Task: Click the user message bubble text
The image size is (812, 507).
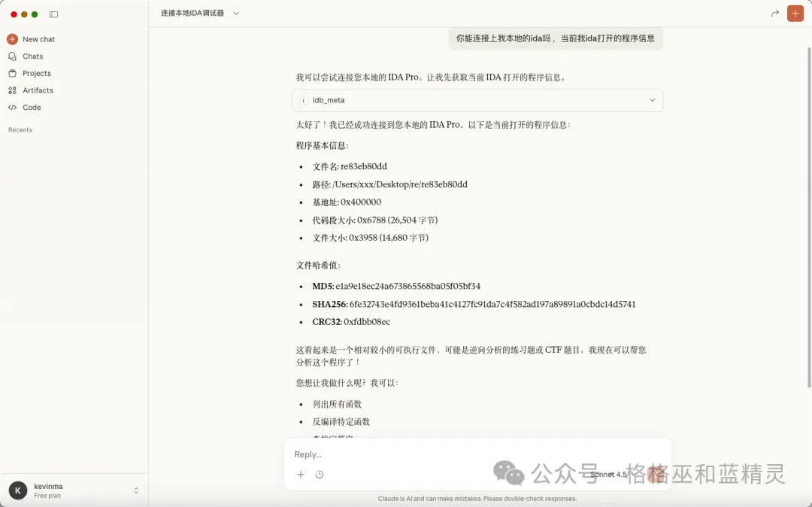Action: [555, 38]
